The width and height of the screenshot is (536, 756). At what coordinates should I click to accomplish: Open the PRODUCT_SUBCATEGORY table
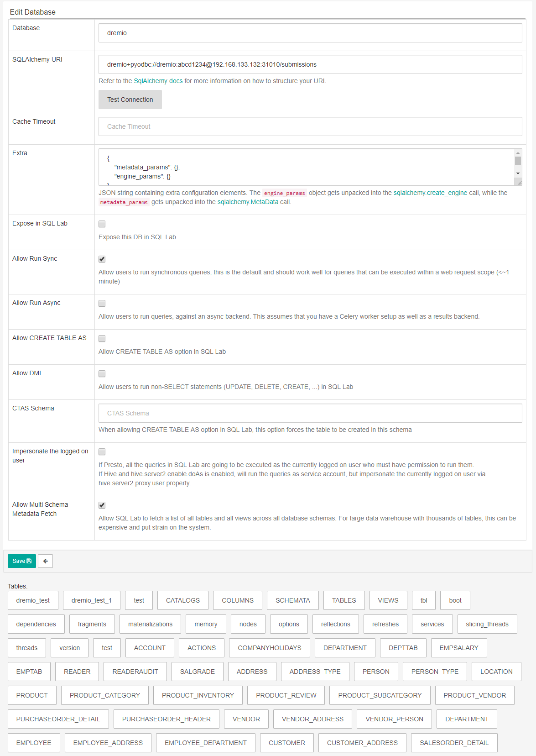pyautogui.click(x=380, y=695)
